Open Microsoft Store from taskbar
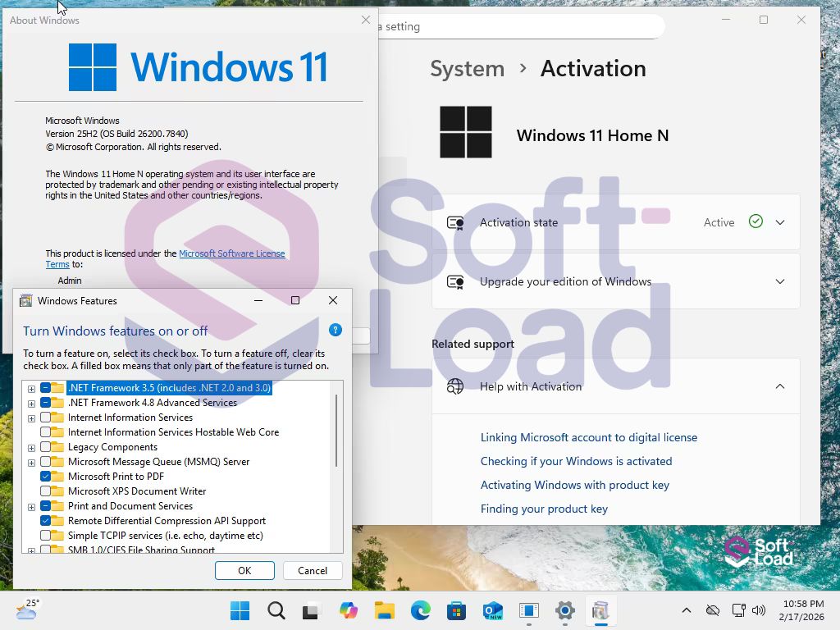This screenshot has width=840, height=630. click(x=456, y=610)
